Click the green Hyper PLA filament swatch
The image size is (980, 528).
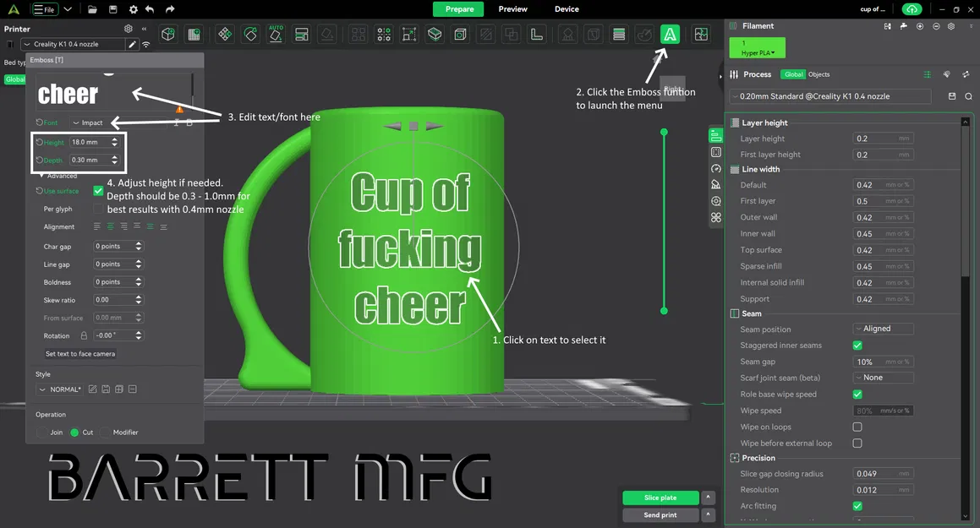[756, 46]
